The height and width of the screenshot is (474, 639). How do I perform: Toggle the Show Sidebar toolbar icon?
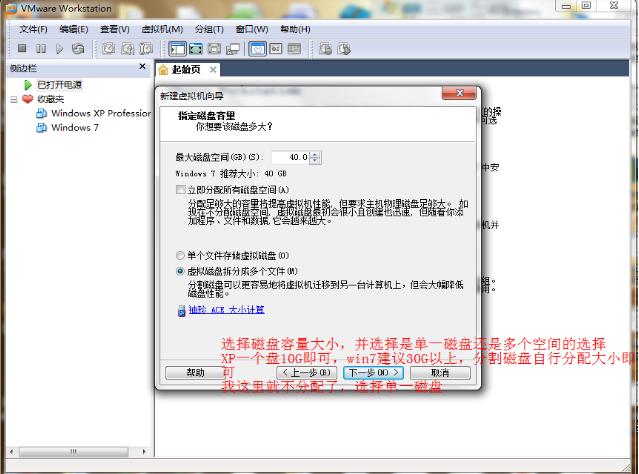(x=177, y=49)
